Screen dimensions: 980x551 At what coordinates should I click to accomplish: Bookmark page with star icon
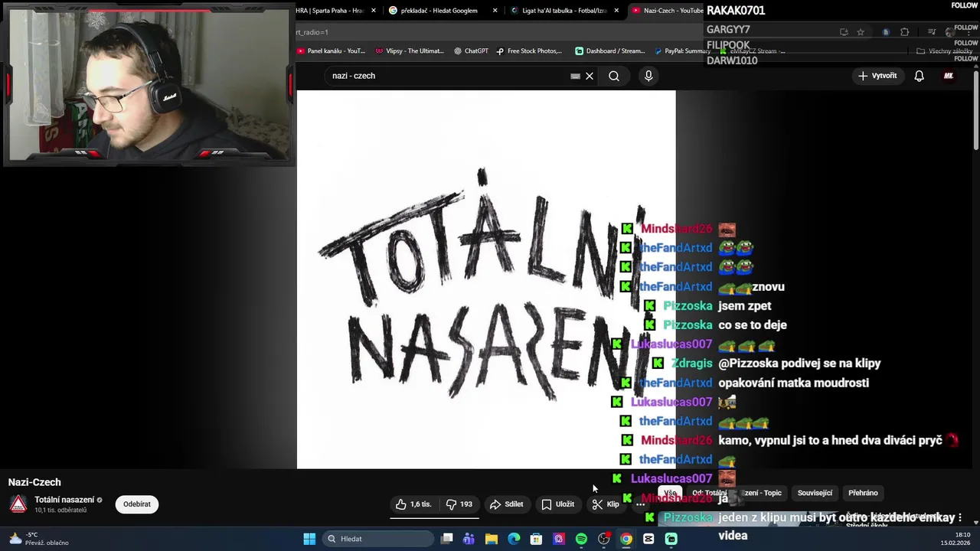click(861, 32)
